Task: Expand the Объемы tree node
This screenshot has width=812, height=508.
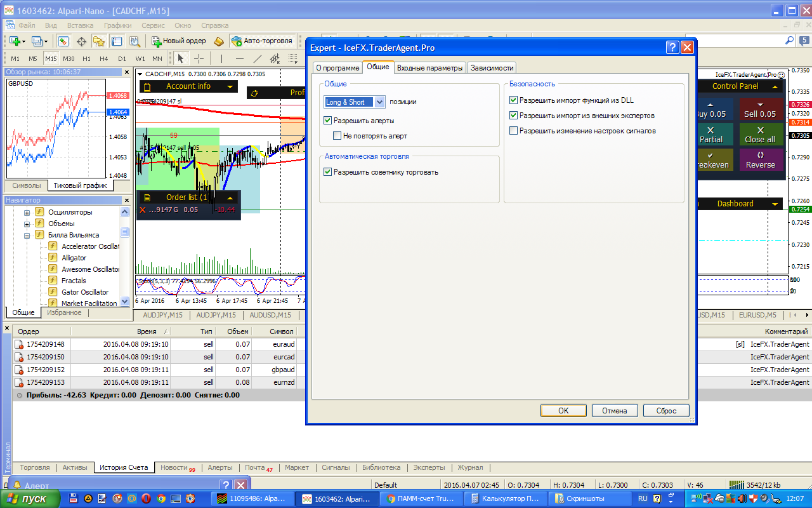Action: 27,224
